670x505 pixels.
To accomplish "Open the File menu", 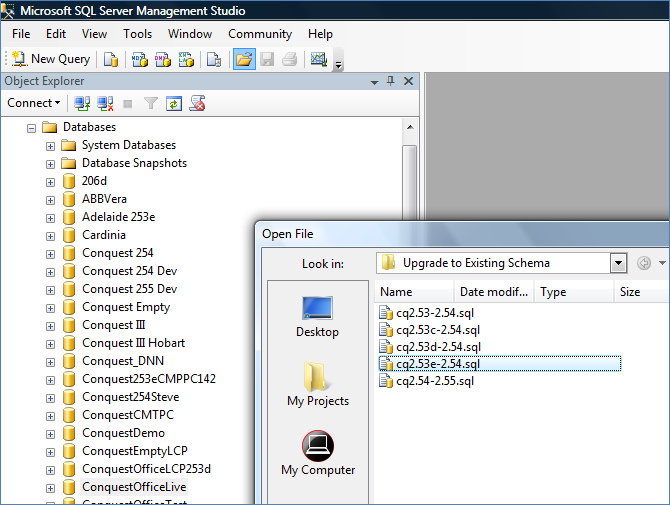I will pos(21,34).
